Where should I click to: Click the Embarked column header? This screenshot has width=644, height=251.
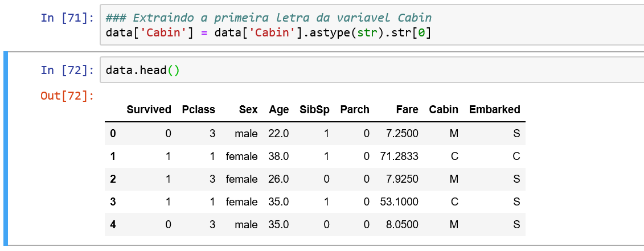point(494,109)
